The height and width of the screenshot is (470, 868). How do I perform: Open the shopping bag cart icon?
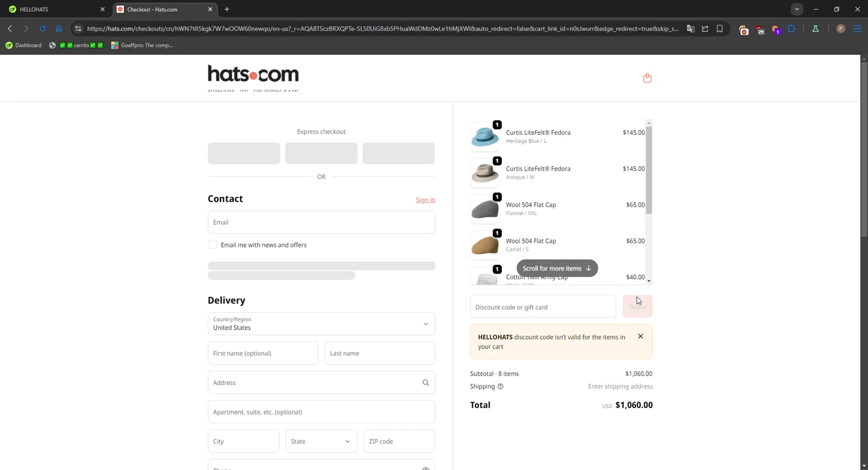point(647,78)
